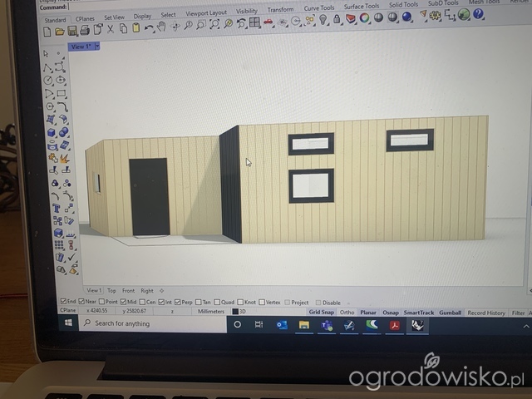The height and width of the screenshot is (399, 532).
Task: Enable the Tan osnap checkbox
Action: 199,302
